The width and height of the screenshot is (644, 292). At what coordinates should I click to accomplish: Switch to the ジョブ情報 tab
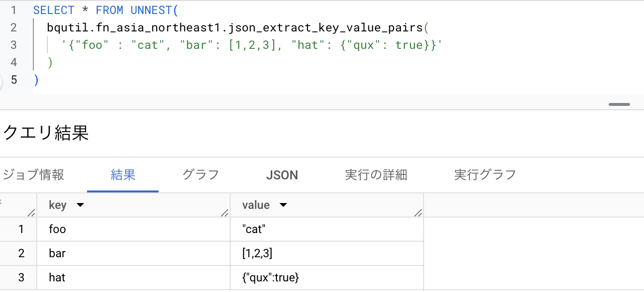(33, 175)
